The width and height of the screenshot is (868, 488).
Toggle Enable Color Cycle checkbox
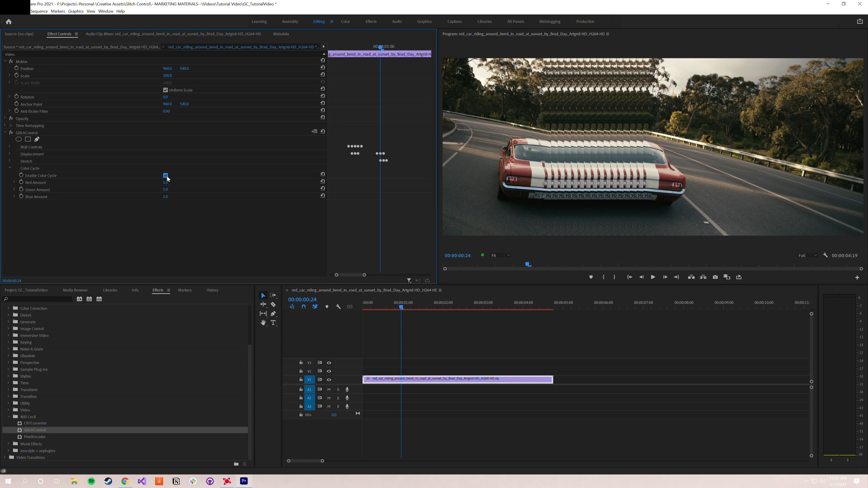click(165, 175)
